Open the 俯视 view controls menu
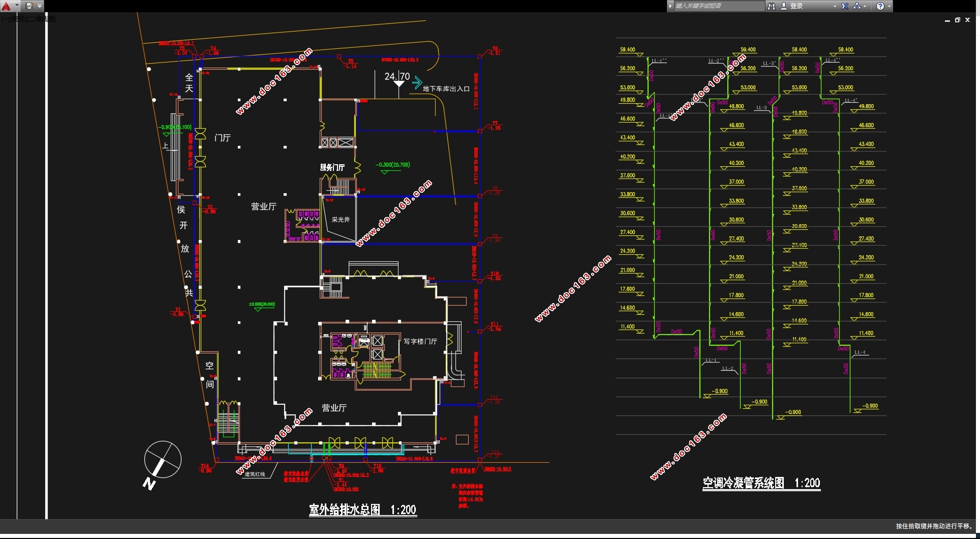Viewport: 980px width, 539px height. point(18,19)
